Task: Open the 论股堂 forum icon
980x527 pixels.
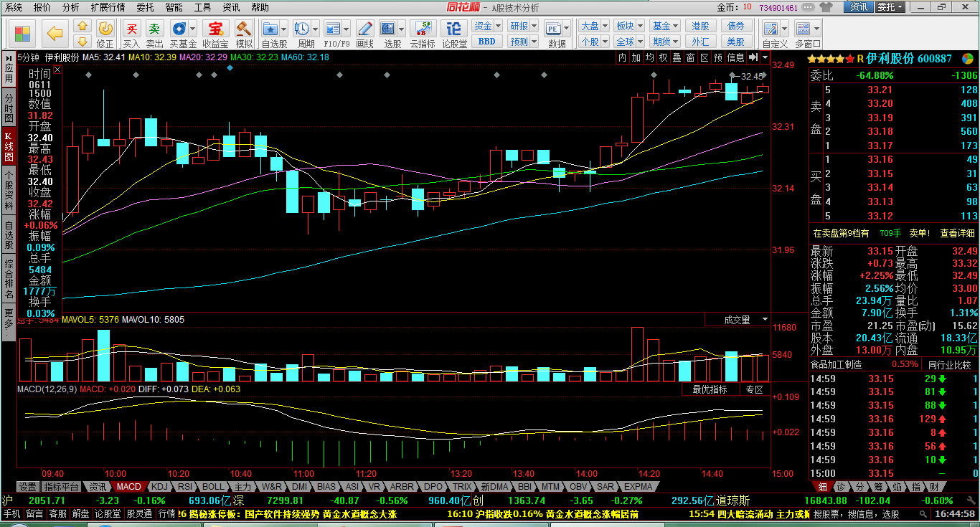Action: pyautogui.click(x=454, y=29)
